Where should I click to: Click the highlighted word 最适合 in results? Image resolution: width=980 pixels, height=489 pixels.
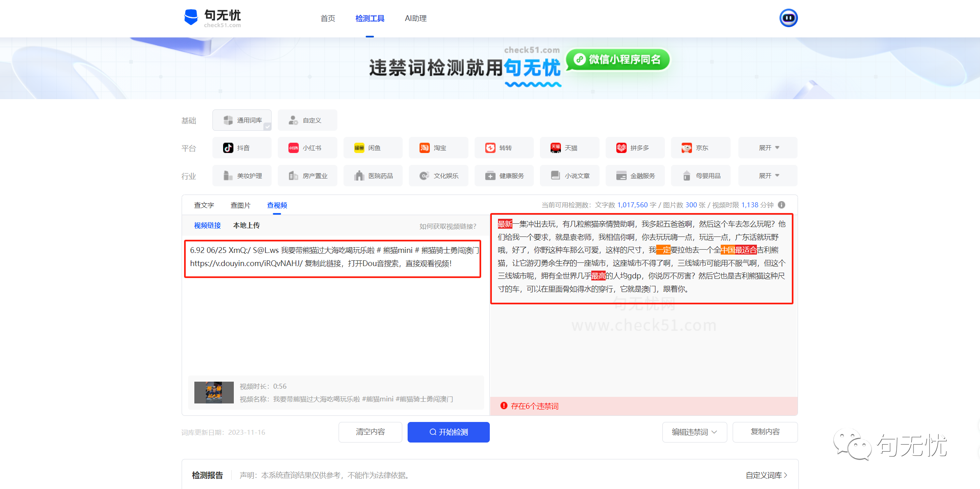(x=746, y=250)
